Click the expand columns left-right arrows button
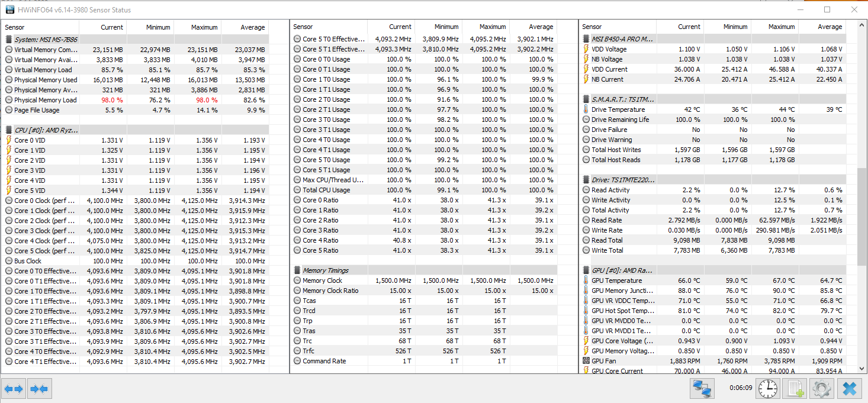Screen dimensions: 868x403 (x=14, y=389)
